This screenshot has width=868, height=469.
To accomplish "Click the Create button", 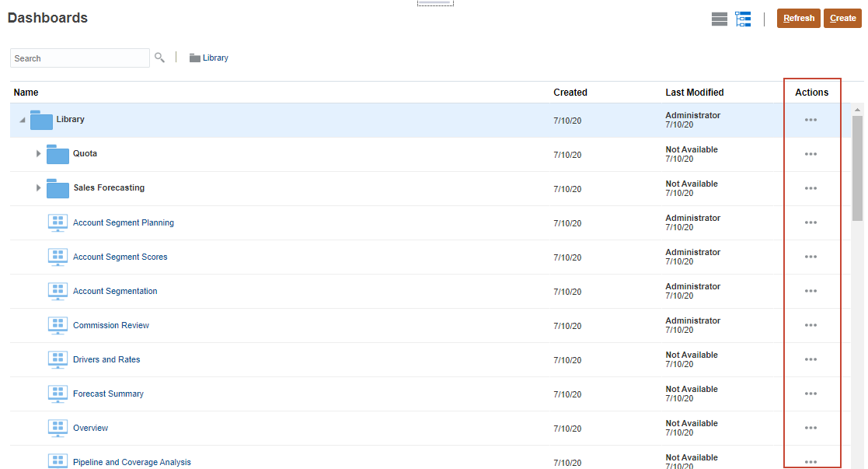I will [x=842, y=19].
